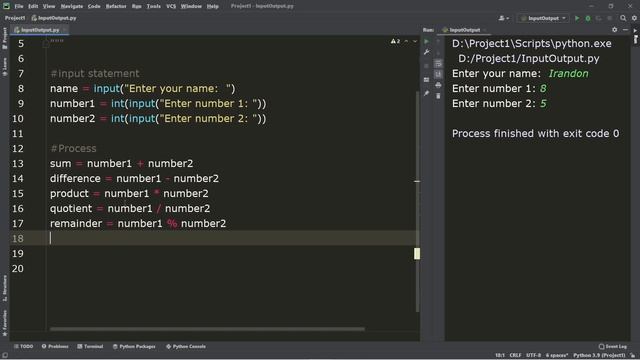Click 'Process finished with exit code 0'
Screen dimensions: 640x360
(x=536, y=133)
